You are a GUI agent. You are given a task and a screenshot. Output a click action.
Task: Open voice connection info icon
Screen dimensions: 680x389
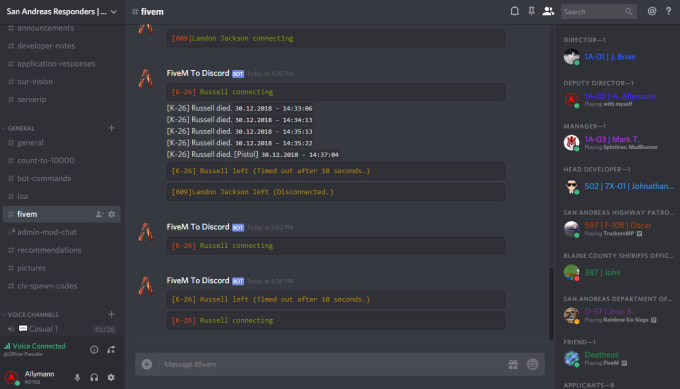(x=94, y=350)
